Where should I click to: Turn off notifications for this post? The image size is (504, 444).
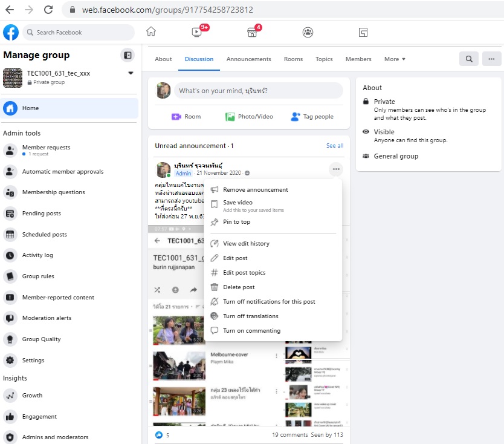tap(268, 302)
